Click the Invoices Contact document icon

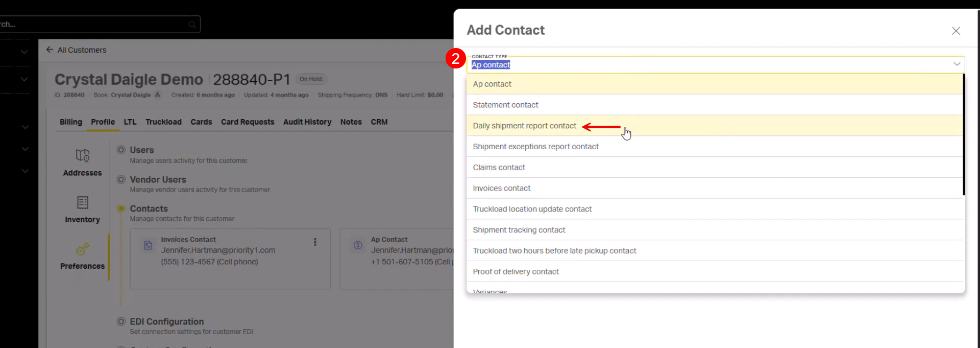click(x=148, y=245)
